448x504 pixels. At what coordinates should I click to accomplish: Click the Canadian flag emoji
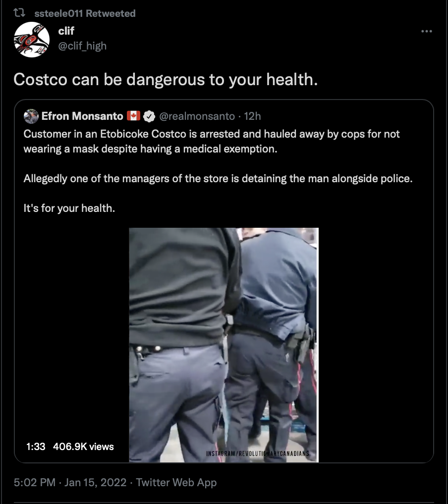click(133, 116)
